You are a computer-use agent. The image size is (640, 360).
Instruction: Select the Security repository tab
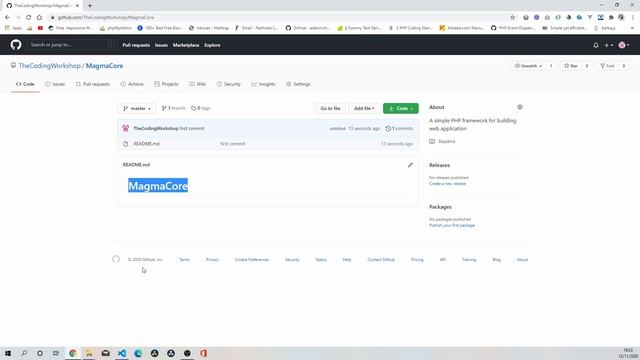pos(229,84)
